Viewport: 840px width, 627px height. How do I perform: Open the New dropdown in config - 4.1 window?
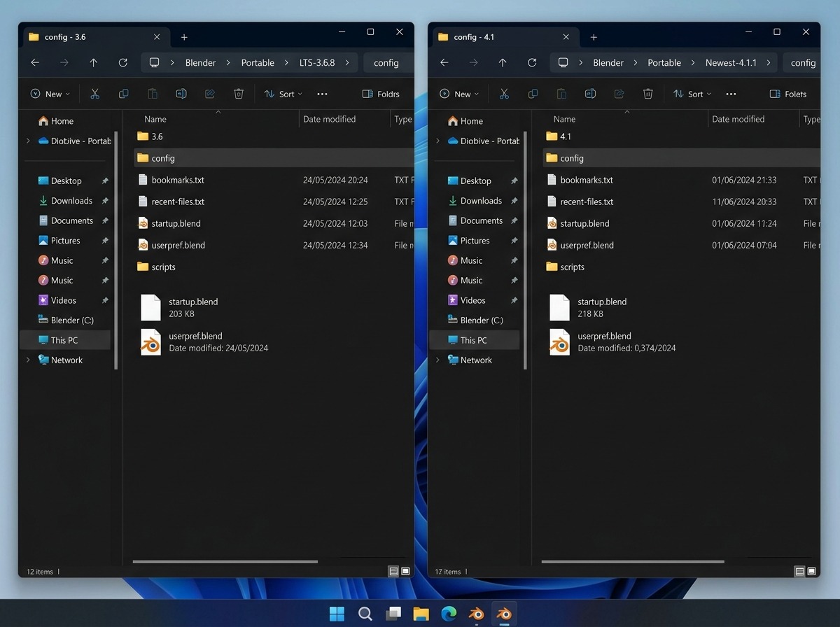point(459,94)
